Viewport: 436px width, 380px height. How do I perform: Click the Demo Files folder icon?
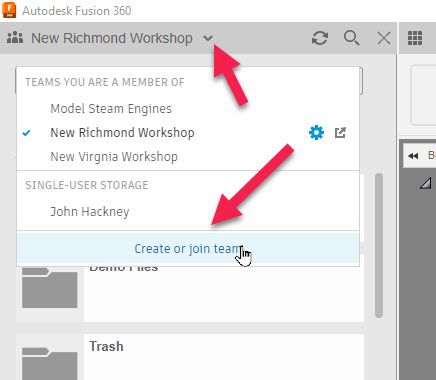pyautogui.click(x=50, y=287)
